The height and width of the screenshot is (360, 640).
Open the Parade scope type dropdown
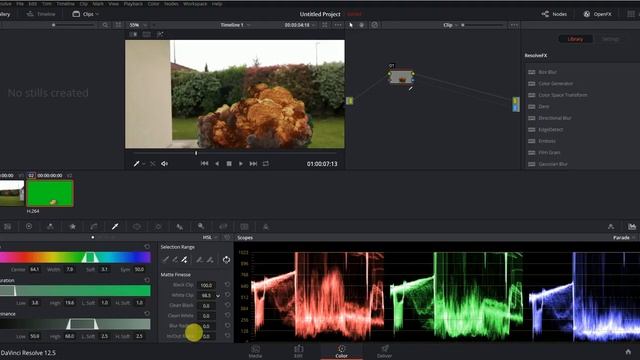tap(624, 238)
